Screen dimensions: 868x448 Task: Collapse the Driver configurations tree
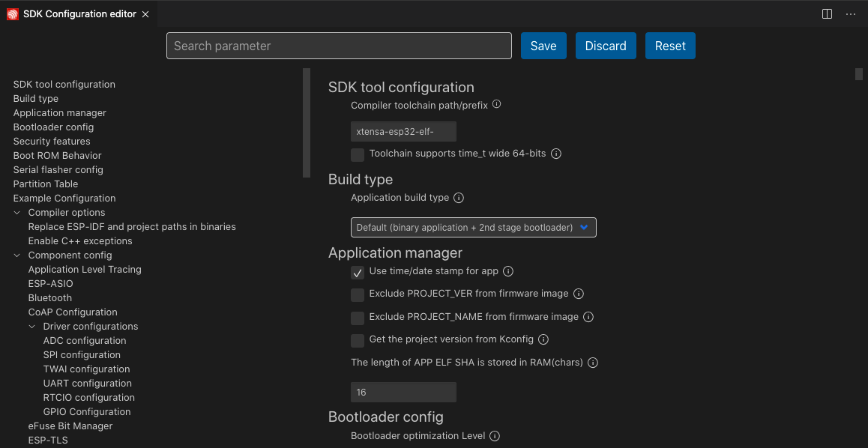31,326
